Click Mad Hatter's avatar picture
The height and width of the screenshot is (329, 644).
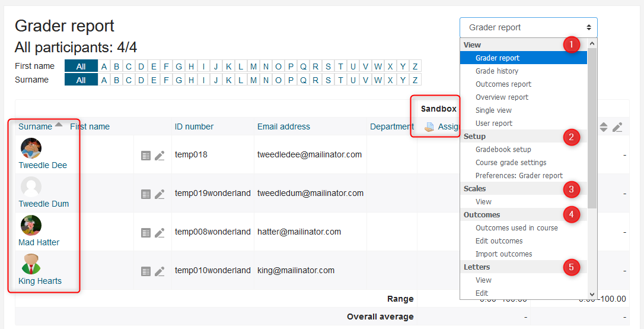point(31,226)
